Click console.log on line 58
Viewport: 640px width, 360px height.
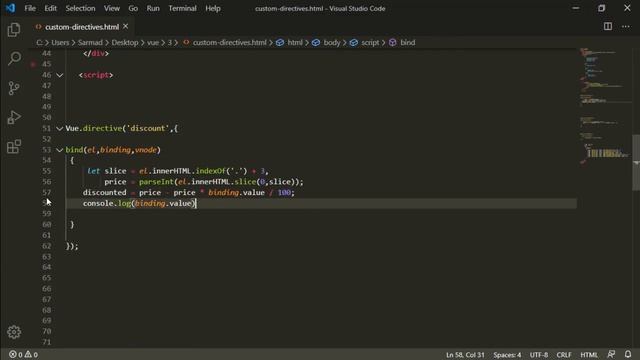(x=107, y=203)
